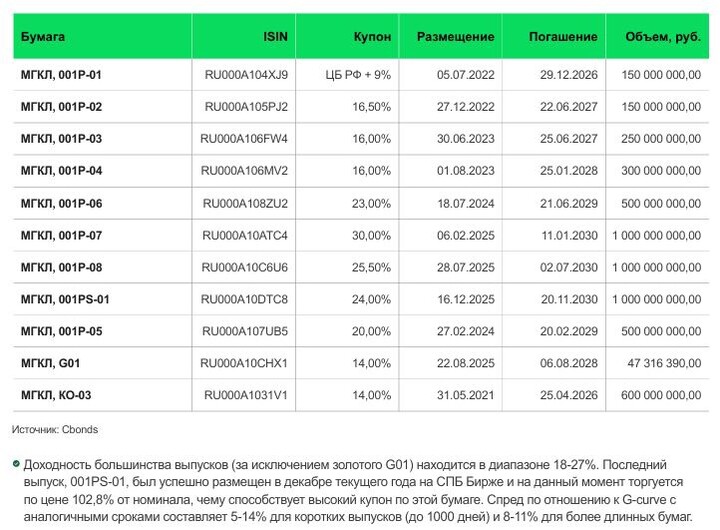
Task: Click the green bullet icon before the paragraph
Action: point(15,465)
